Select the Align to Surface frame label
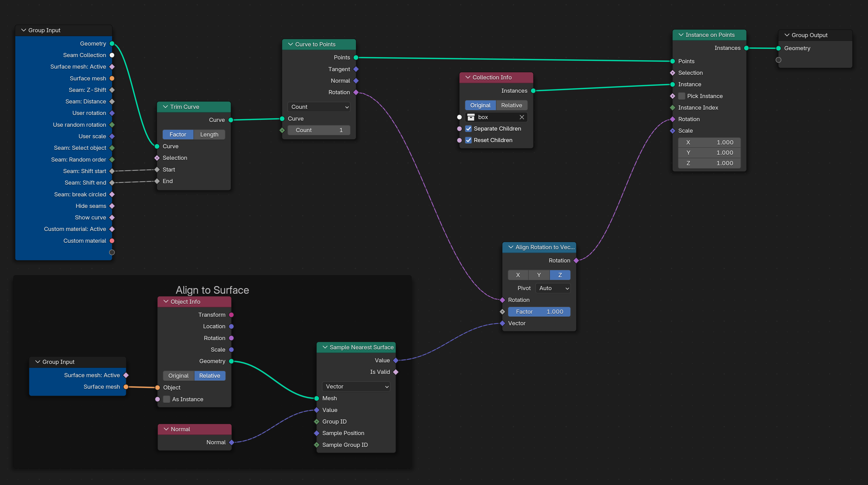868x485 pixels. pos(212,290)
